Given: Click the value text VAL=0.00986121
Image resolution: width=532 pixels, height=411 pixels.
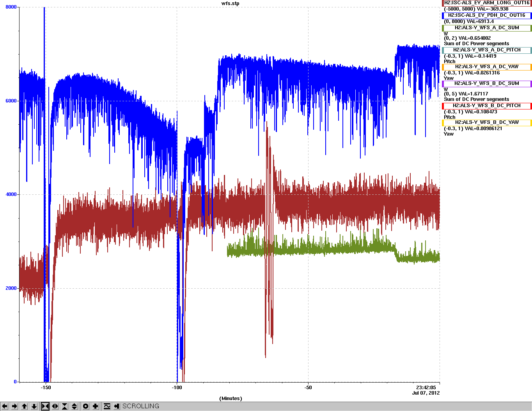Looking at the screenshot, I should click(x=484, y=129).
